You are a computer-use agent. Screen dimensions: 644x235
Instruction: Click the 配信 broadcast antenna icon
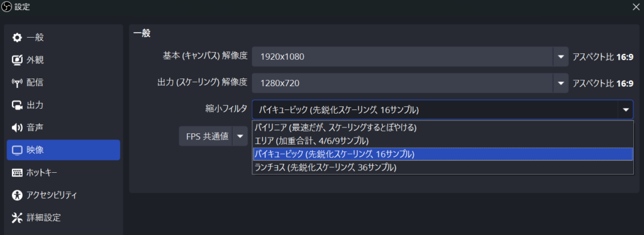tap(17, 83)
